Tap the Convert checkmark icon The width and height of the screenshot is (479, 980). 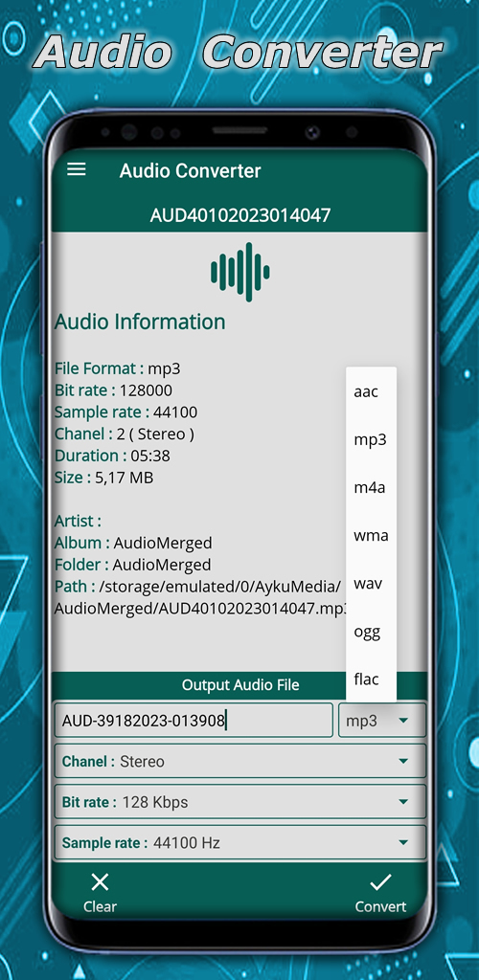(x=380, y=881)
